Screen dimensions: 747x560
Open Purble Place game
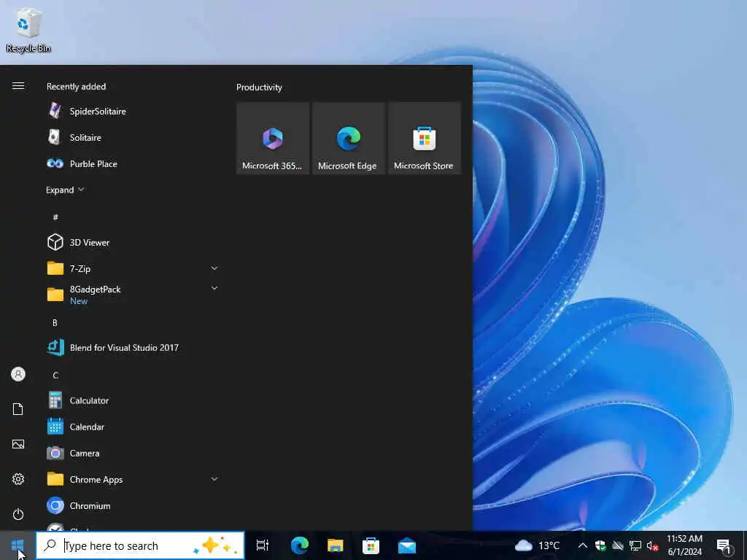[x=133, y=164]
